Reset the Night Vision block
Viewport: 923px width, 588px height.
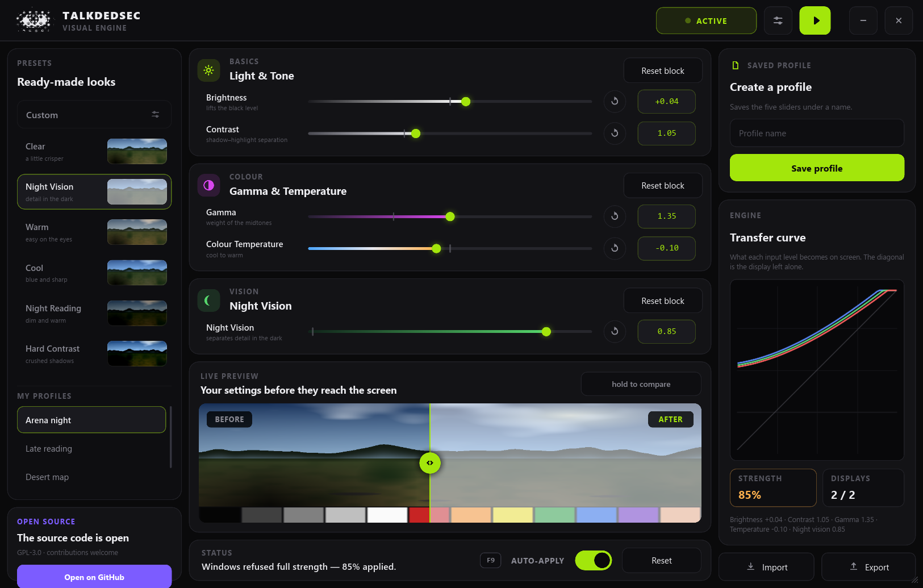663,301
